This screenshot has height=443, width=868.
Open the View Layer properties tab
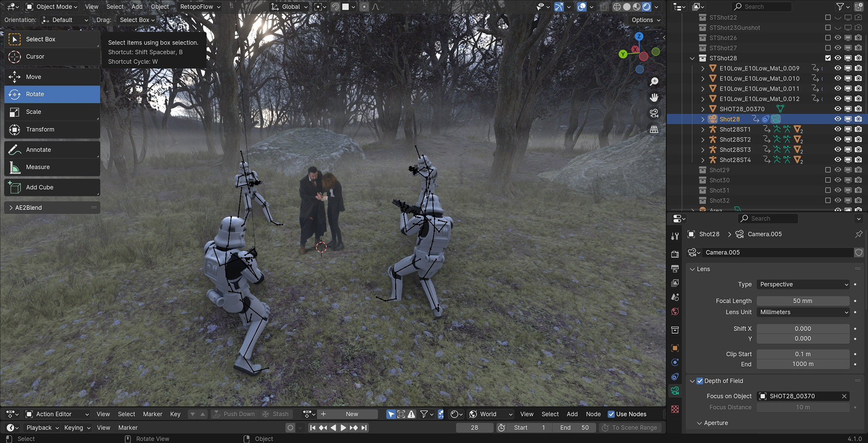(x=675, y=283)
